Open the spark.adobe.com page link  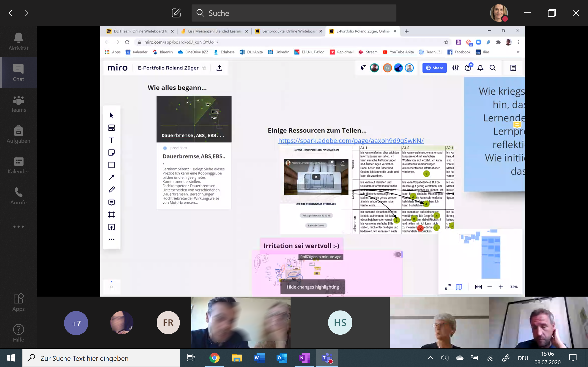click(351, 141)
